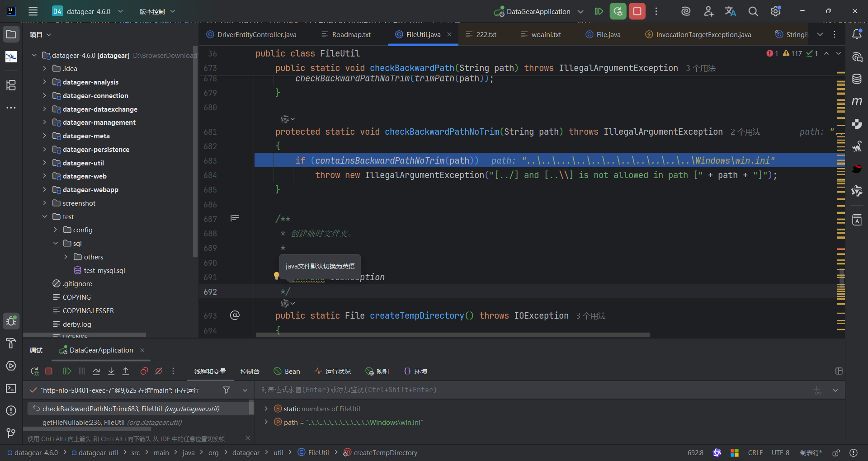Show more tool windows ellipsis in left sidebar
Image resolution: width=868 pixels, height=461 pixels.
[x=11, y=108]
